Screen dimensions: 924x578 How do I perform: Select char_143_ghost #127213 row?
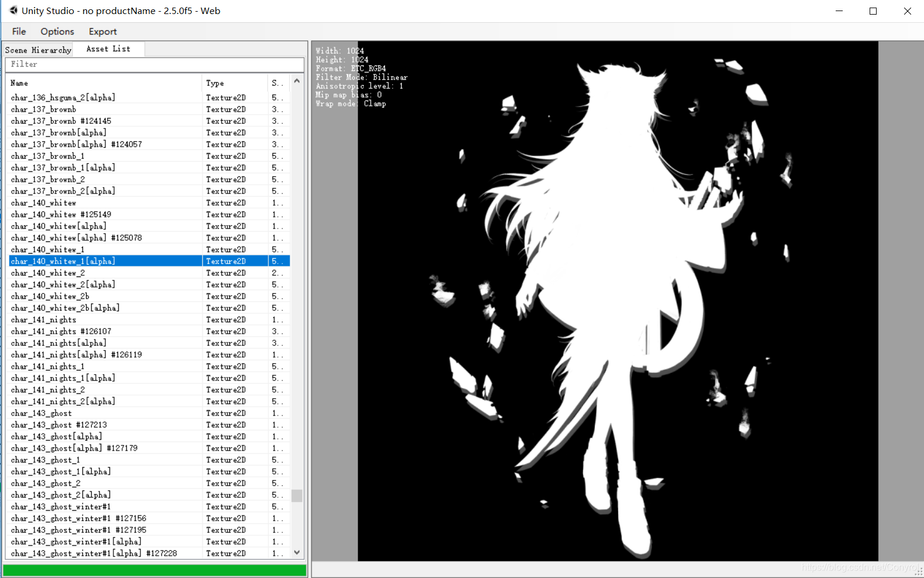[149, 425]
